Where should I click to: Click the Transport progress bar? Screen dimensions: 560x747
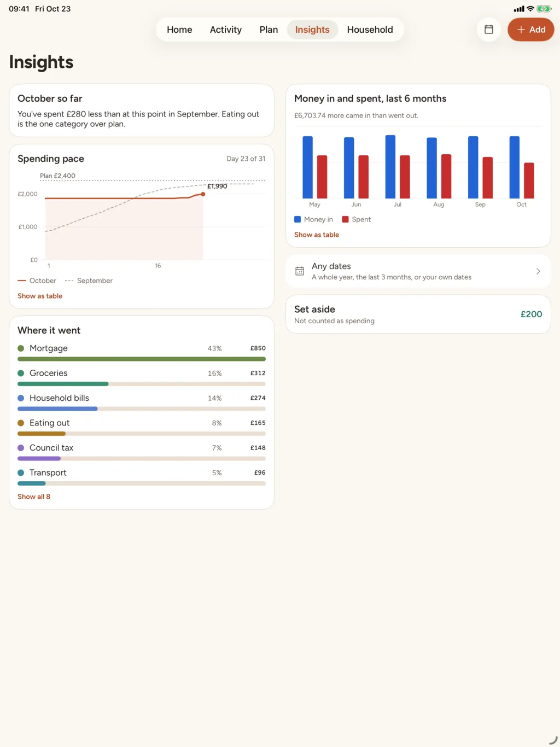point(142,483)
